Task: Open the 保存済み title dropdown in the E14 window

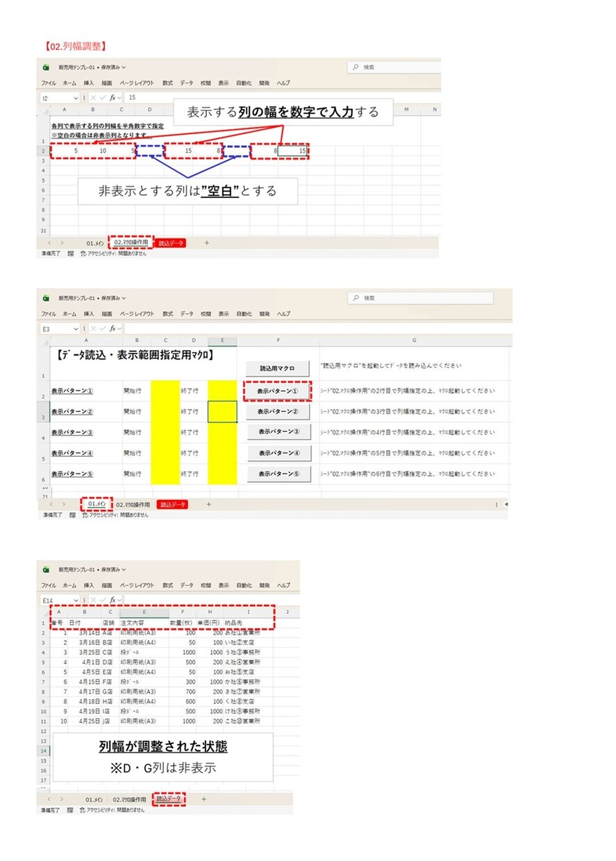Action: pos(124,569)
